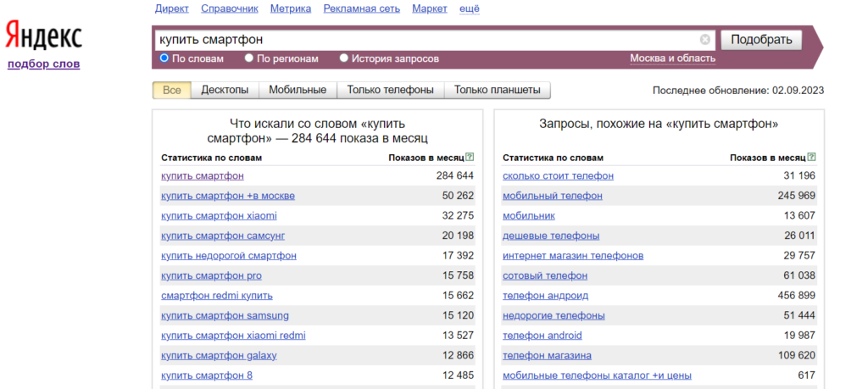The image size is (868, 389).
Task: Switch to the 'Все' device tab
Action: click(171, 90)
